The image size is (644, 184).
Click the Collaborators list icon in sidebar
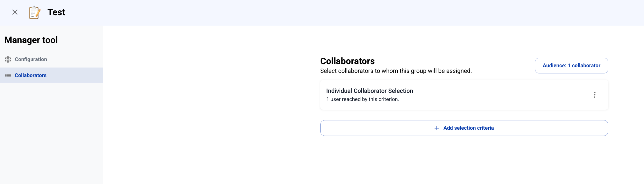(8, 75)
